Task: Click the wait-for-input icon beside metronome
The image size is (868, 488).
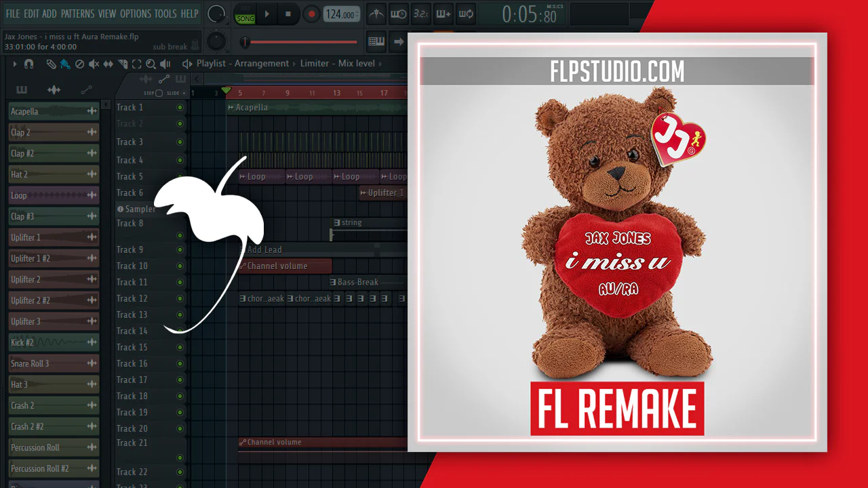Action: click(399, 14)
